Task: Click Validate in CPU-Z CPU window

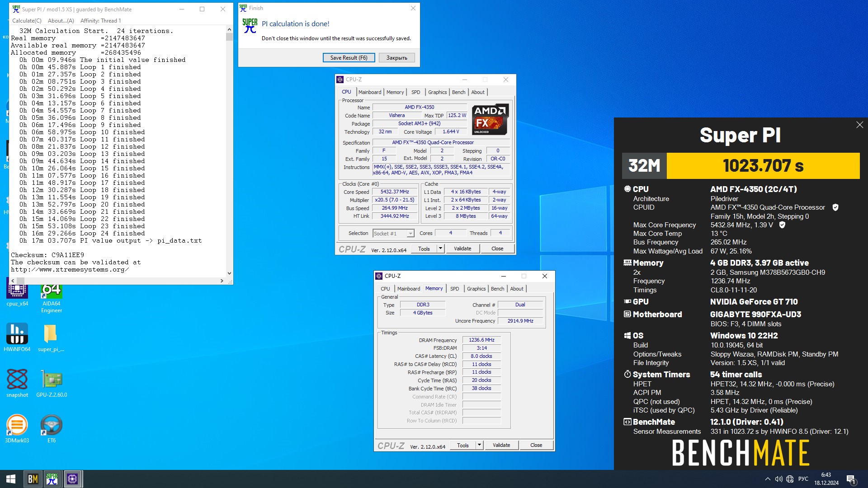Action: click(462, 249)
